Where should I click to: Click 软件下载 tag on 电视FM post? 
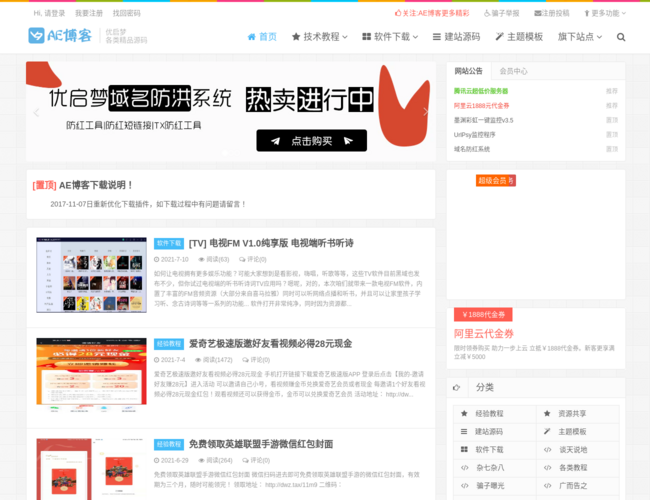[x=169, y=243]
